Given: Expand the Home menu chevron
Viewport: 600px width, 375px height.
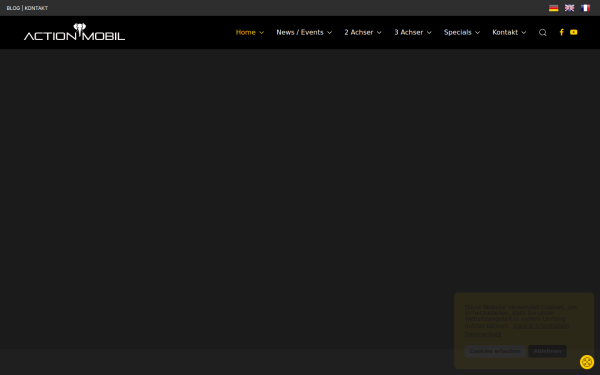Looking at the screenshot, I should click(x=262, y=33).
